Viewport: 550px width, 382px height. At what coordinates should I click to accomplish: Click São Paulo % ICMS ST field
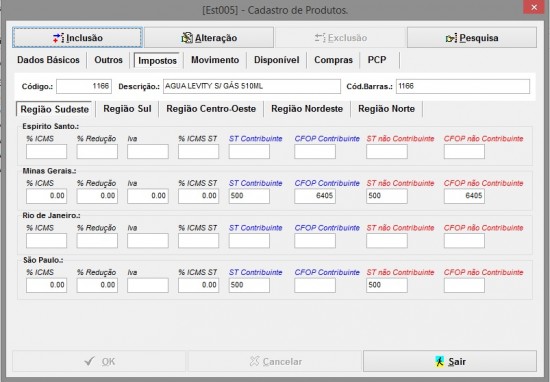(x=199, y=285)
